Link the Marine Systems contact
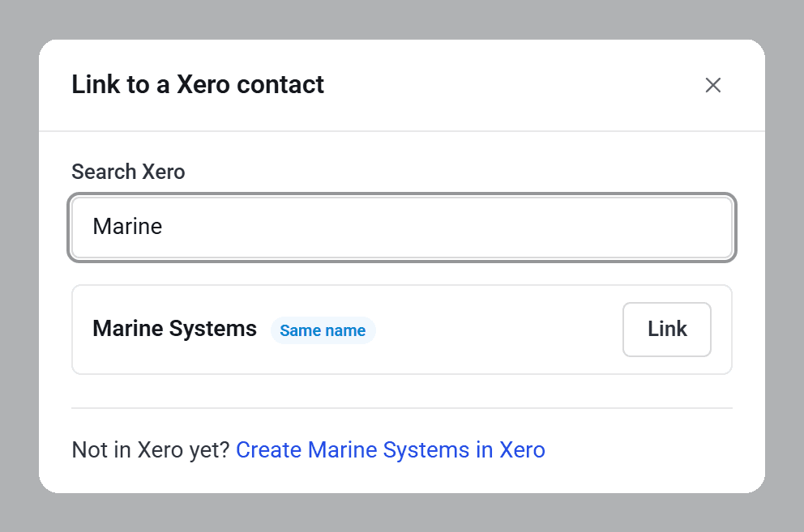Image resolution: width=804 pixels, height=532 pixels. 666,329
